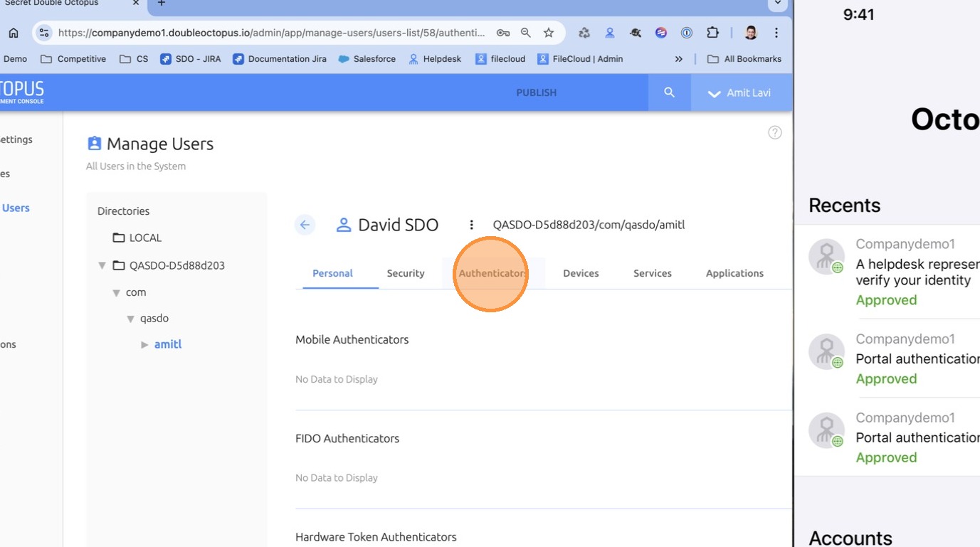Open the CS bookmarks folder
Viewport: 980px width, 547px height.
point(134,59)
